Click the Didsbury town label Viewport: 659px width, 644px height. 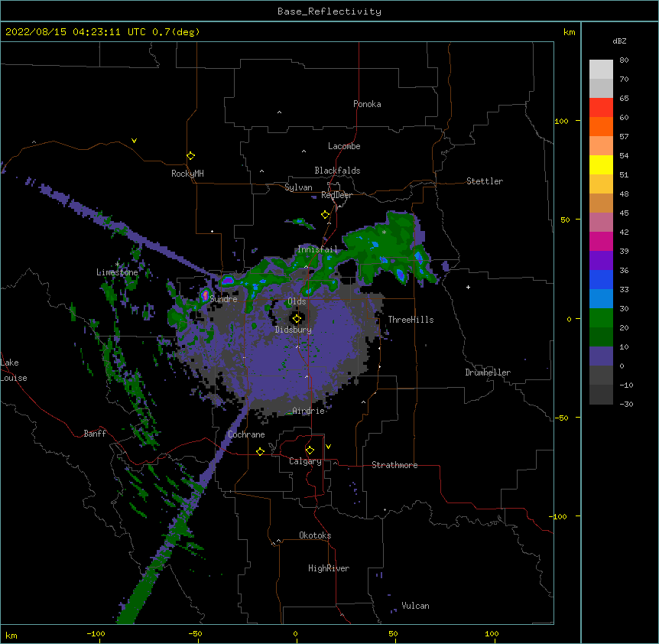click(294, 330)
